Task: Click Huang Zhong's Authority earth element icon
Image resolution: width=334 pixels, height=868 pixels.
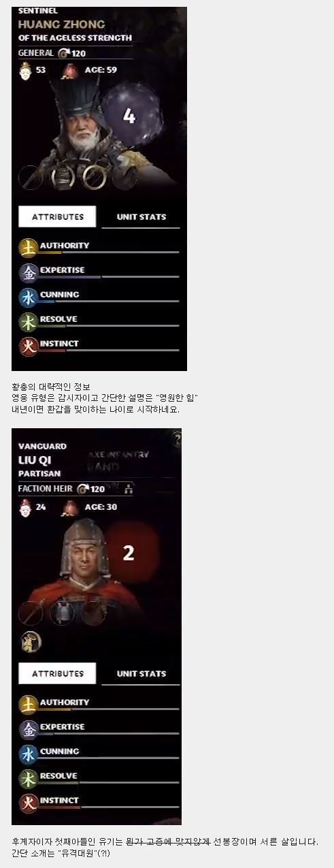Action: [x=29, y=248]
